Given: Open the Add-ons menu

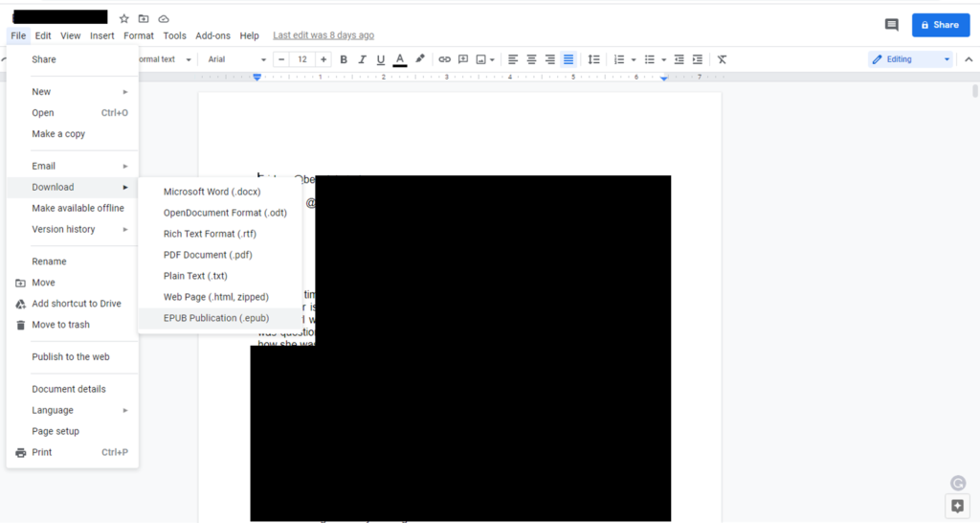Looking at the screenshot, I should pyautogui.click(x=213, y=35).
